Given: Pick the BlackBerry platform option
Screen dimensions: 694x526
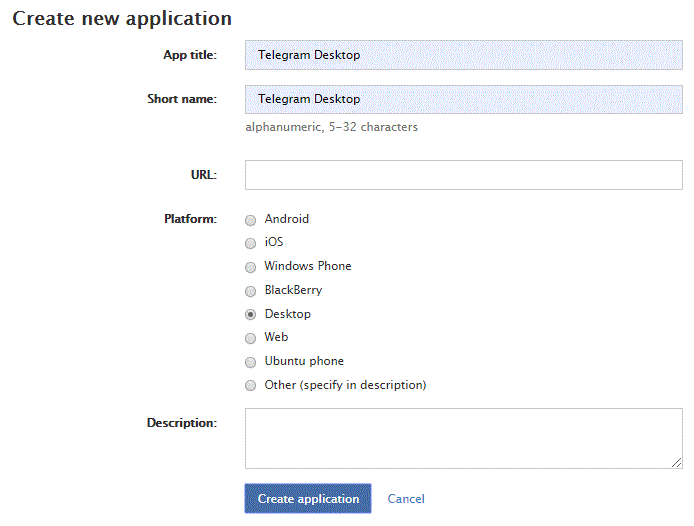Looking at the screenshot, I should point(251,291).
